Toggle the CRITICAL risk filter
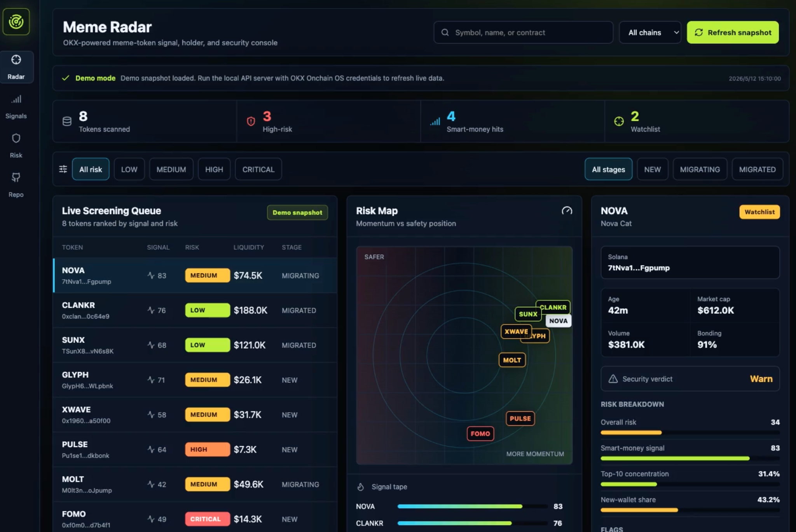 pos(258,169)
